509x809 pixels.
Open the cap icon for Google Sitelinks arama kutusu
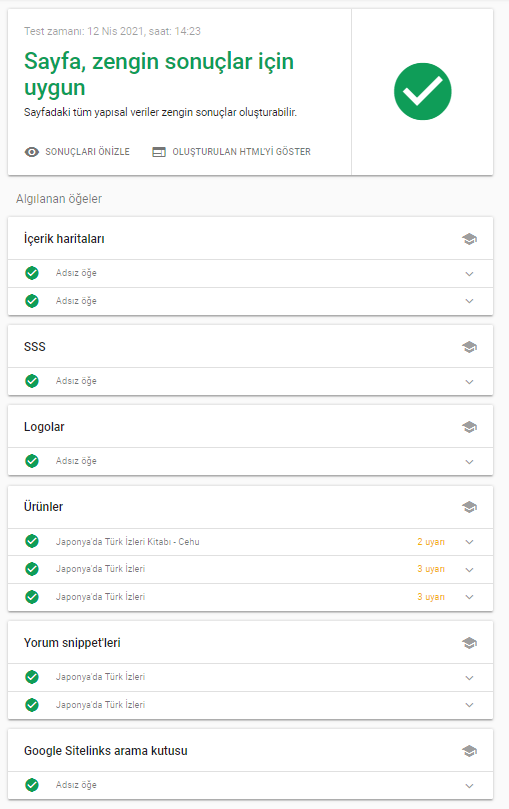click(x=469, y=751)
